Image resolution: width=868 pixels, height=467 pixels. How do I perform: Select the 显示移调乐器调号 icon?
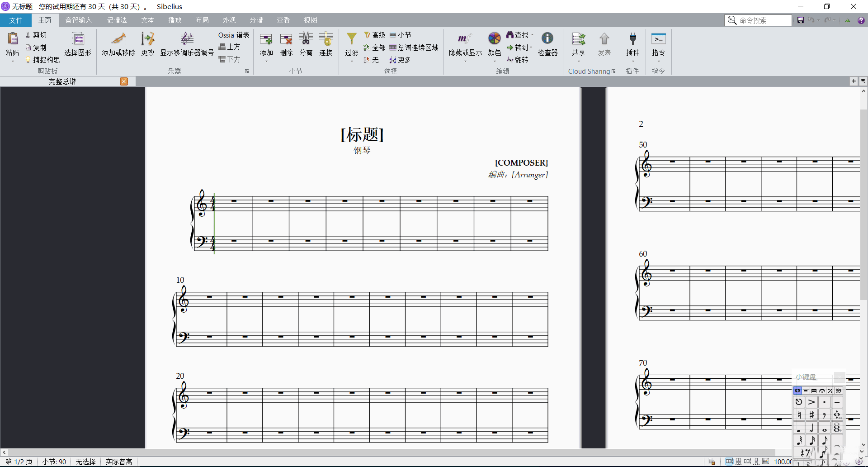pos(187,39)
